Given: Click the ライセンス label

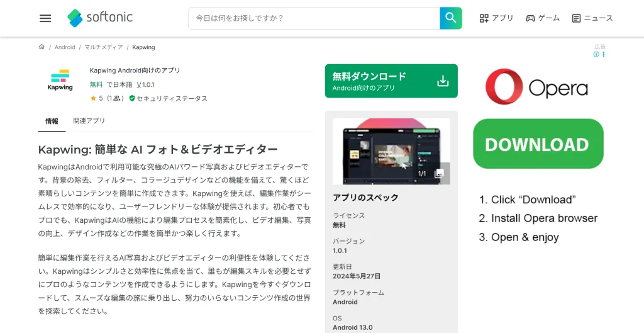Looking at the screenshot, I should [348, 215].
